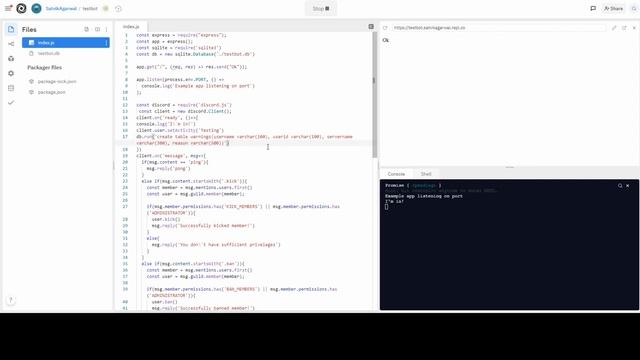Viewport: 640px width, 360px height.
Task: Stop the running repl
Action: click(x=321, y=9)
